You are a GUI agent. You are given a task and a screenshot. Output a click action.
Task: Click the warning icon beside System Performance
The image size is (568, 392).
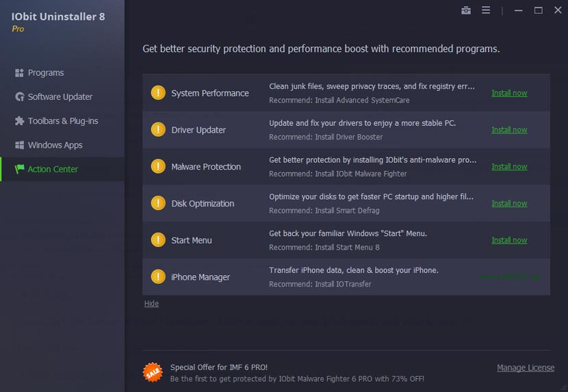[x=158, y=93]
